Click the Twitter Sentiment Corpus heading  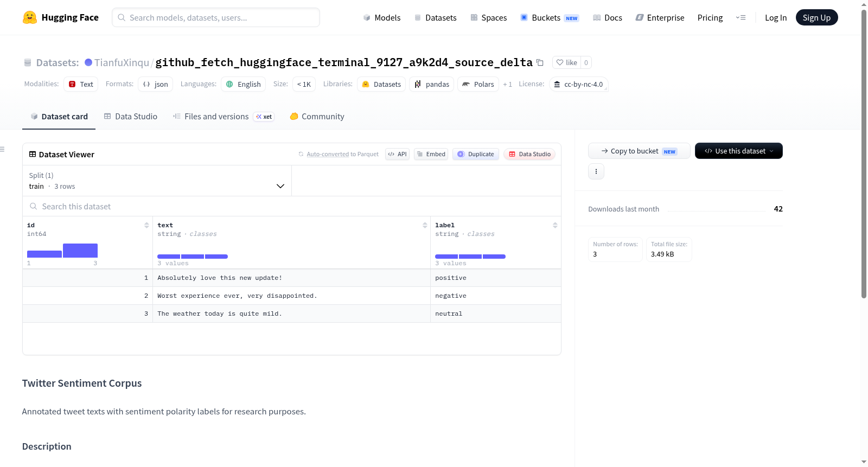click(x=82, y=383)
